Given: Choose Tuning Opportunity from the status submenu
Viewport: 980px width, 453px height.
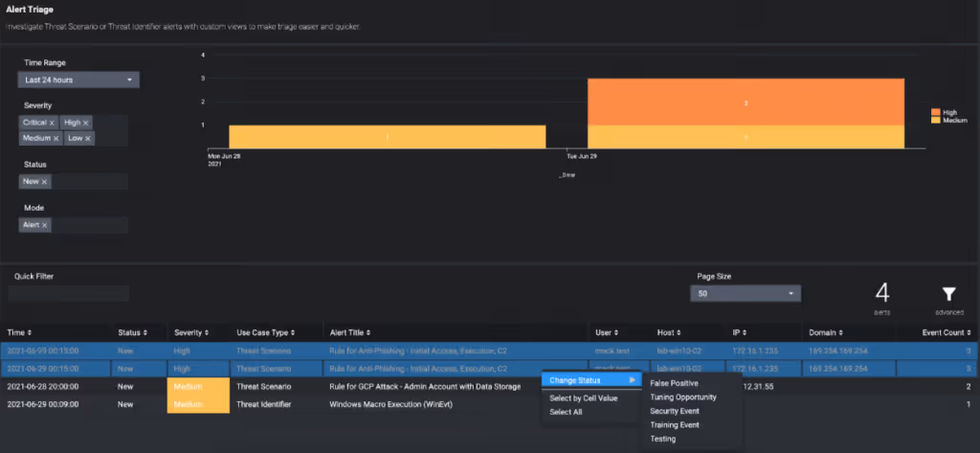Looking at the screenshot, I should pyautogui.click(x=683, y=397).
